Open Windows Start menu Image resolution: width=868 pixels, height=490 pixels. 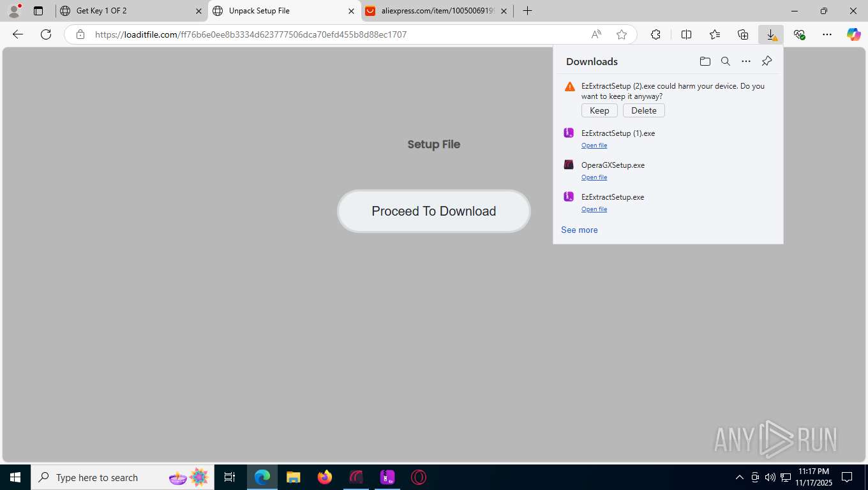[x=15, y=477]
